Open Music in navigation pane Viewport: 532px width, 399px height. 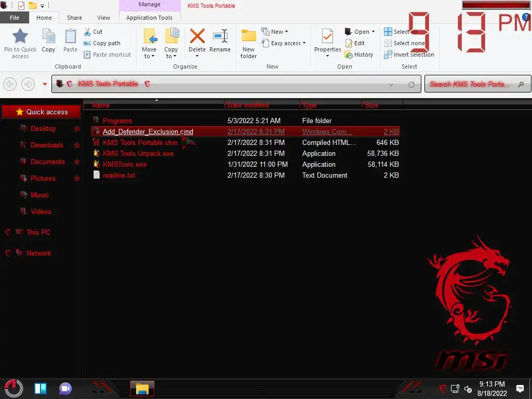pyautogui.click(x=39, y=195)
